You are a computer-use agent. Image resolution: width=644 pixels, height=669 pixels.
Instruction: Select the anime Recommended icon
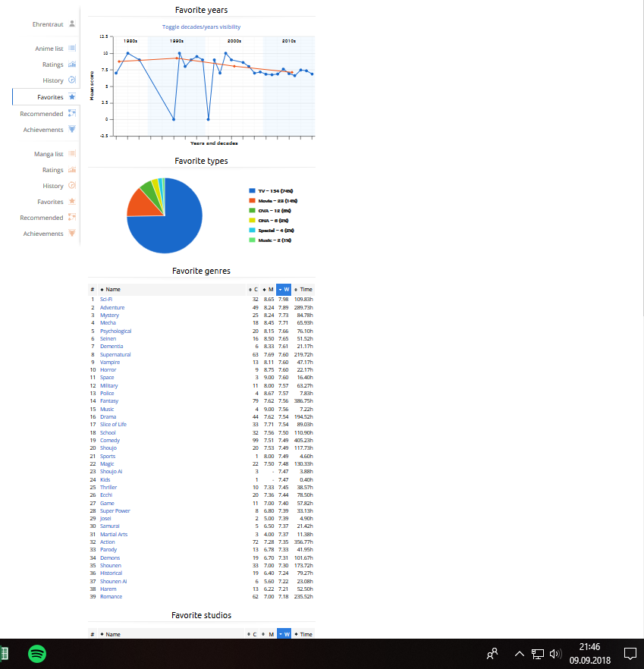click(x=72, y=114)
